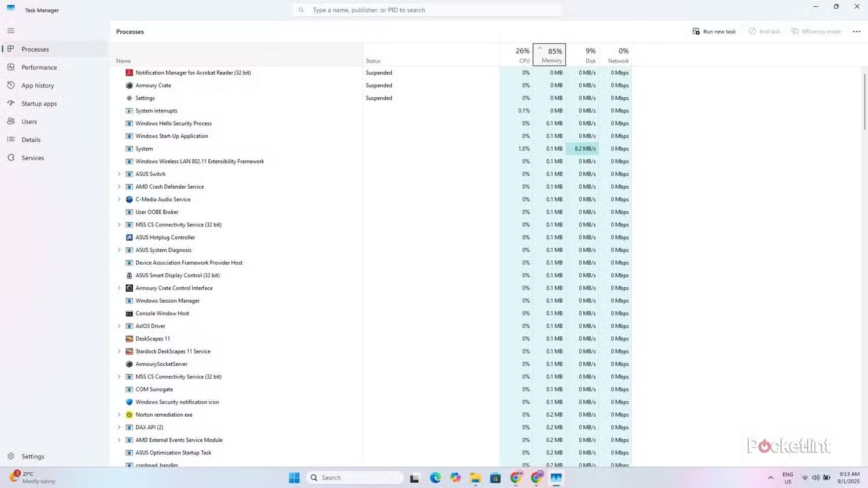Sort by the Status column header
Image resolution: width=868 pixels, height=488 pixels.
431,55
